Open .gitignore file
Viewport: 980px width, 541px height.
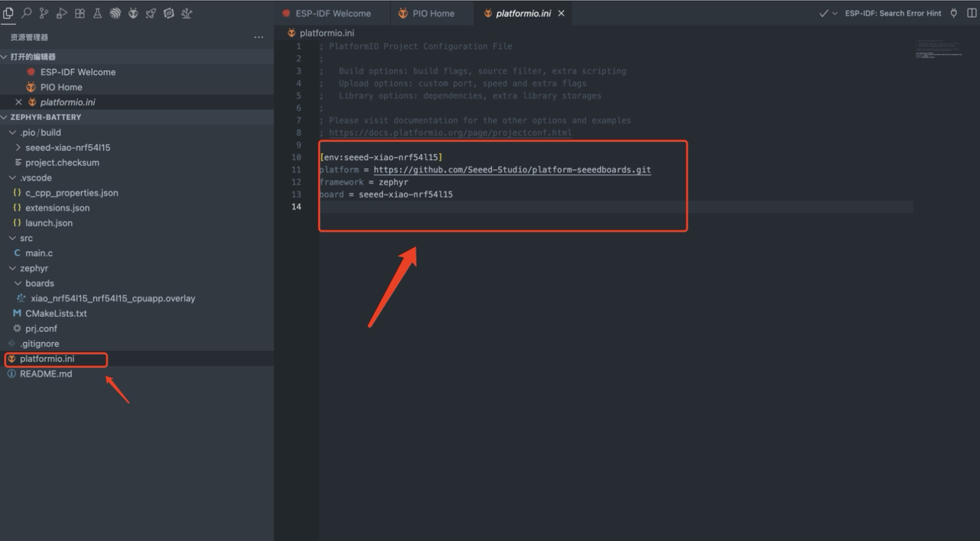(136, 343)
